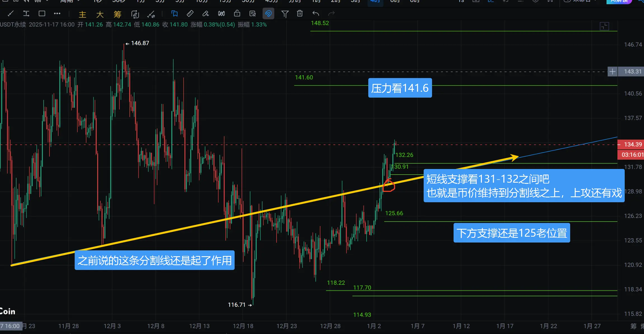Viewport: 644px width, 334px height.
Task: Click the trash delete drawings icon
Action: [x=300, y=13]
